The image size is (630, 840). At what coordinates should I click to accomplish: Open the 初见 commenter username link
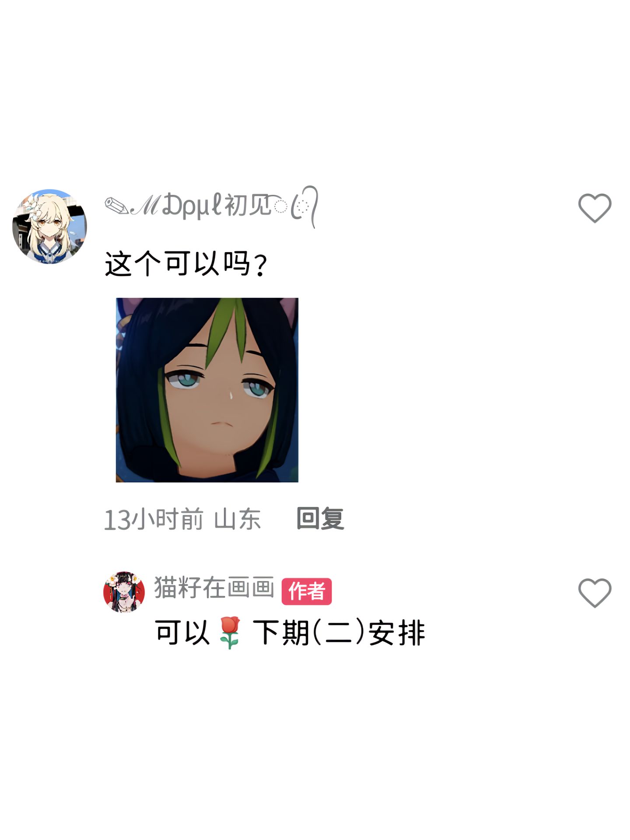tap(211, 206)
